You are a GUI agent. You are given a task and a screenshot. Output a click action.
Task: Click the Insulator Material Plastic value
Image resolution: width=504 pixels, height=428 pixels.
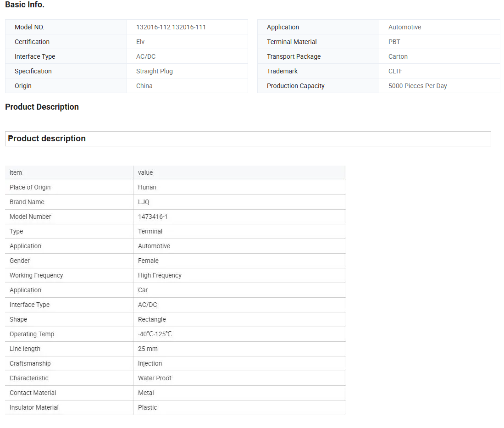(147, 407)
